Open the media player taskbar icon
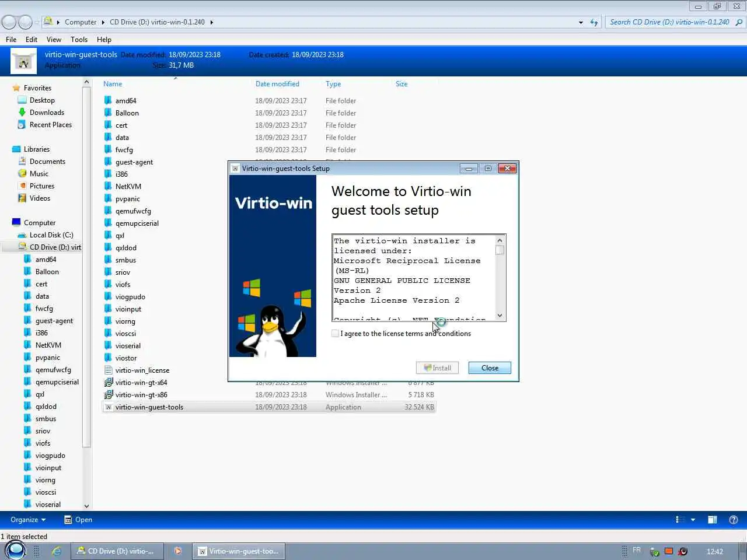Screen dimensions: 747x560 tap(177, 551)
